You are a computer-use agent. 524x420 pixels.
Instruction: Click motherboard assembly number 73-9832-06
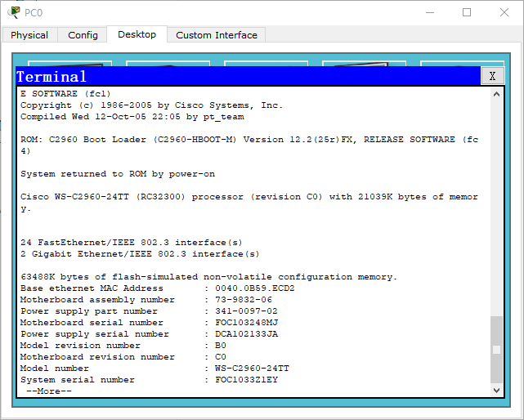tap(244, 299)
